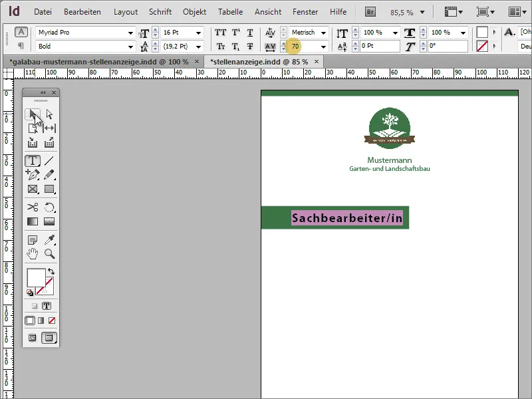The height and width of the screenshot is (399, 532).
Task: Select the Direct Selection tool
Action: (49, 114)
